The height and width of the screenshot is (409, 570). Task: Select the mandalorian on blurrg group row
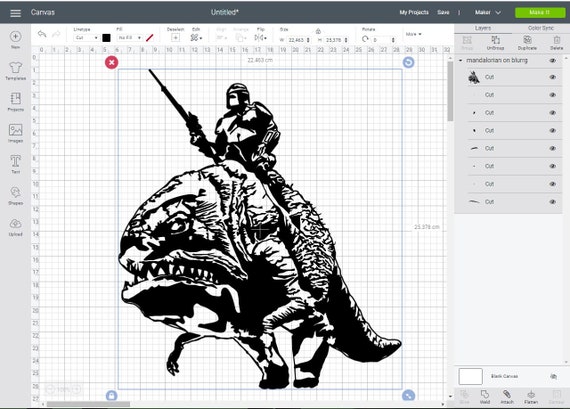tap(508, 60)
